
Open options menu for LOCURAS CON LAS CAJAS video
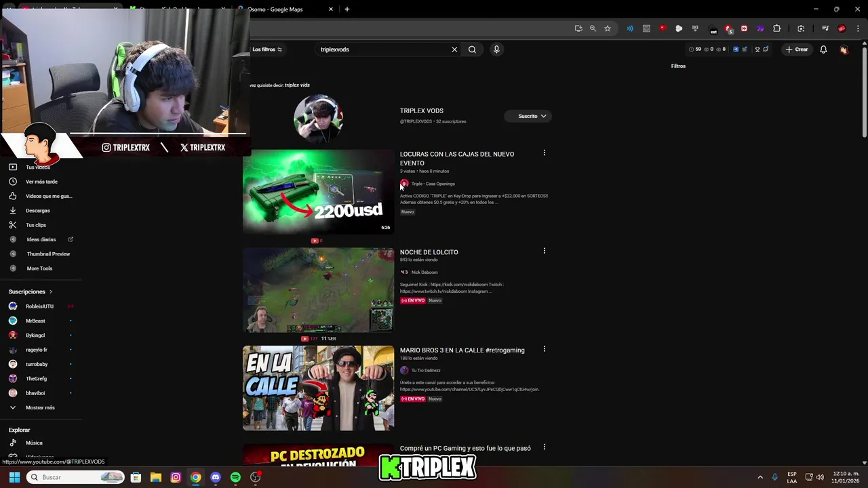click(x=544, y=153)
